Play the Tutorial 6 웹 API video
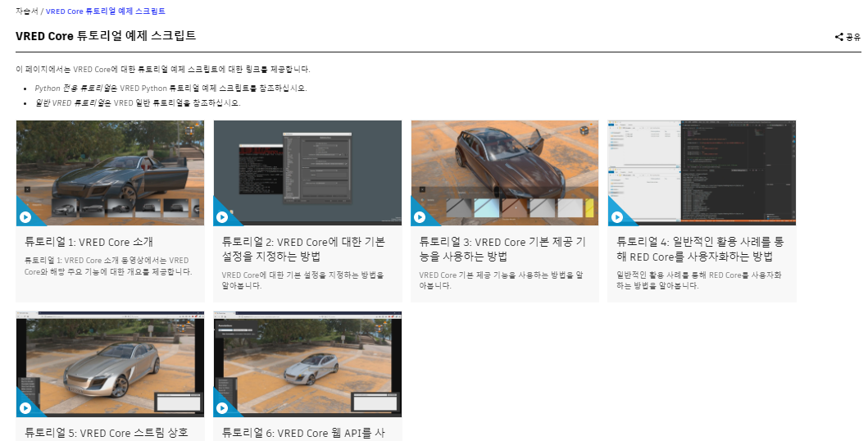 222,408
